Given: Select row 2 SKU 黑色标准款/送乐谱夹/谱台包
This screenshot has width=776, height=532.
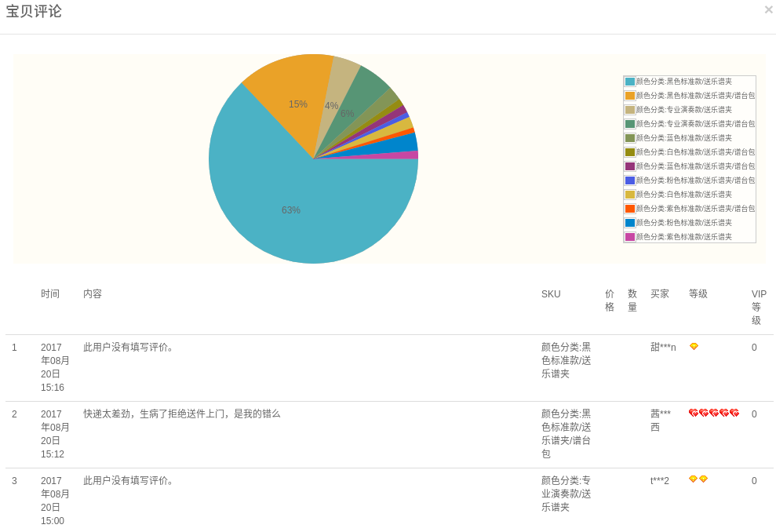Looking at the screenshot, I should tap(567, 434).
